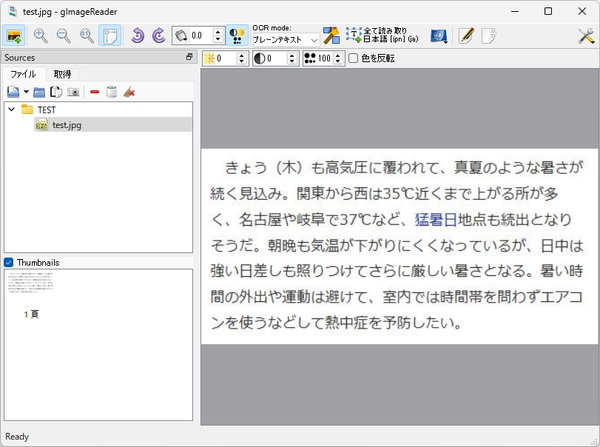
Task: Increase the resolution value of 100
Action: pos(338,55)
